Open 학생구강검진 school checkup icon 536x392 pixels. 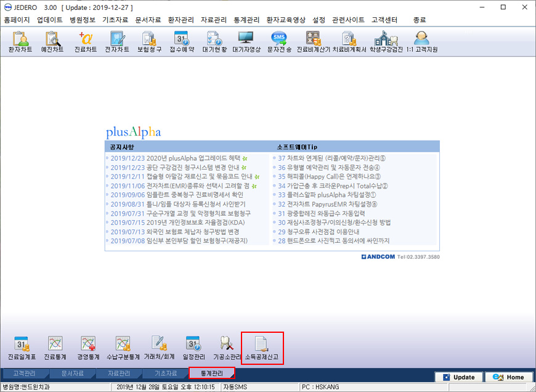click(x=386, y=42)
